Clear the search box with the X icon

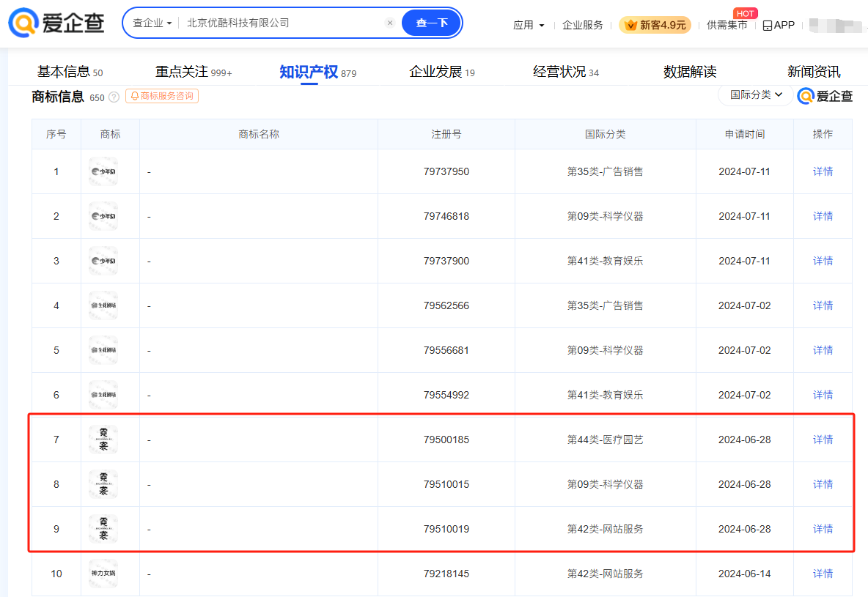pos(390,23)
